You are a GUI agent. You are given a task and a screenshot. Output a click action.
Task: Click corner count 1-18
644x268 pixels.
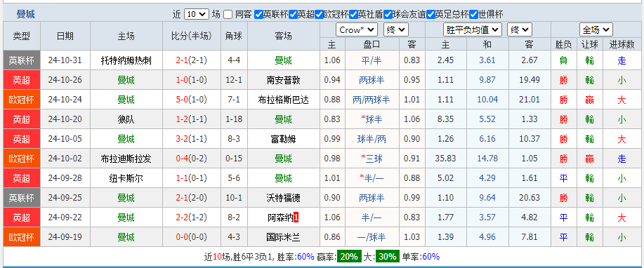tap(234, 119)
